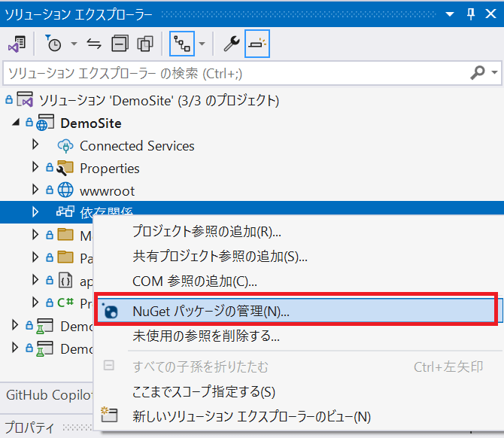This screenshot has width=504, height=438.
Task: Open the Solution Explorer window options dropdown
Action: coord(450,14)
